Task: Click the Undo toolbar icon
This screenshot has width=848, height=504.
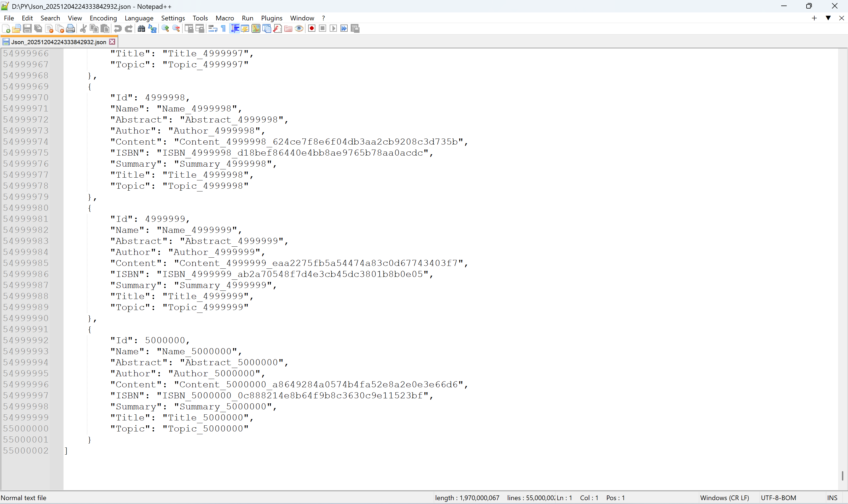Action: pyautogui.click(x=118, y=28)
